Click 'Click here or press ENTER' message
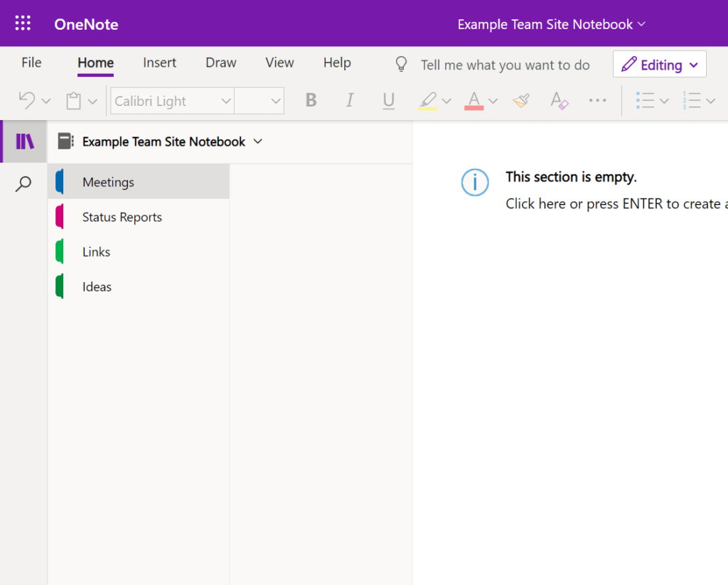 coord(616,204)
